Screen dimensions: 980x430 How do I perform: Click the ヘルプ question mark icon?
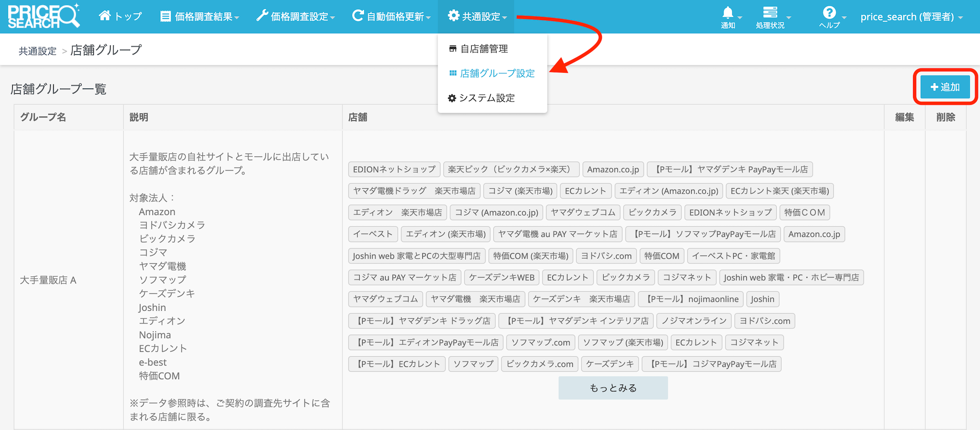click(829, 13)
